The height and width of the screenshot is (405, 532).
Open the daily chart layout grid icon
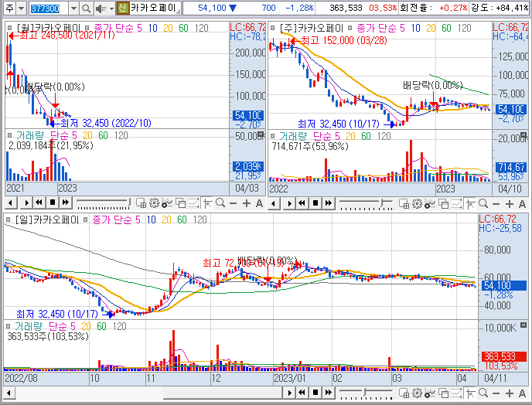[404, 393]
